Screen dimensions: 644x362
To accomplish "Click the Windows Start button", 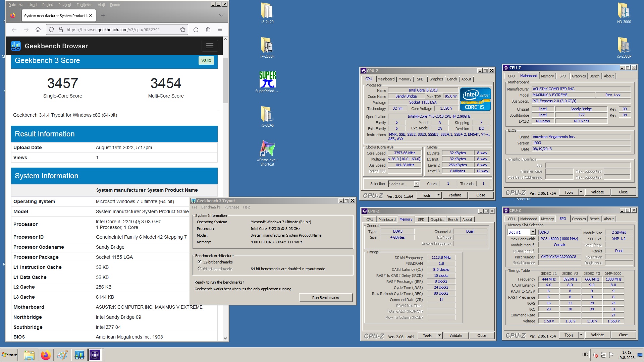I will (9, 355).
